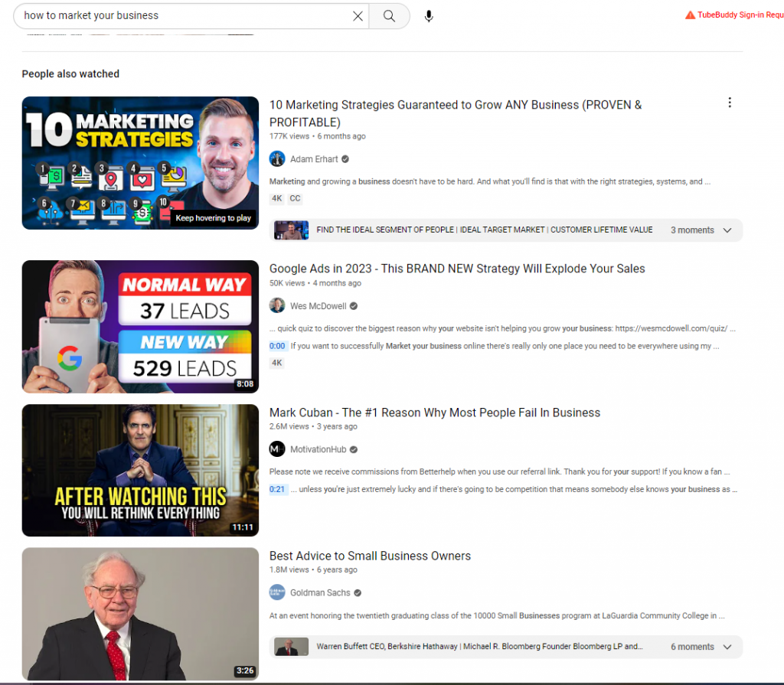Open the Mark Cuban video thumbnail
The height and width of the screenshot is (685, 784).
140,470
